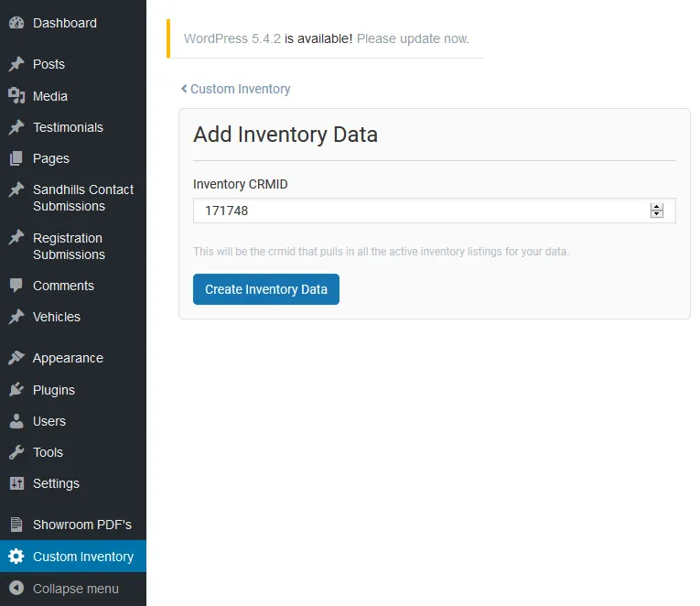Click the Add Inventory Data heading

click(285, 135)
